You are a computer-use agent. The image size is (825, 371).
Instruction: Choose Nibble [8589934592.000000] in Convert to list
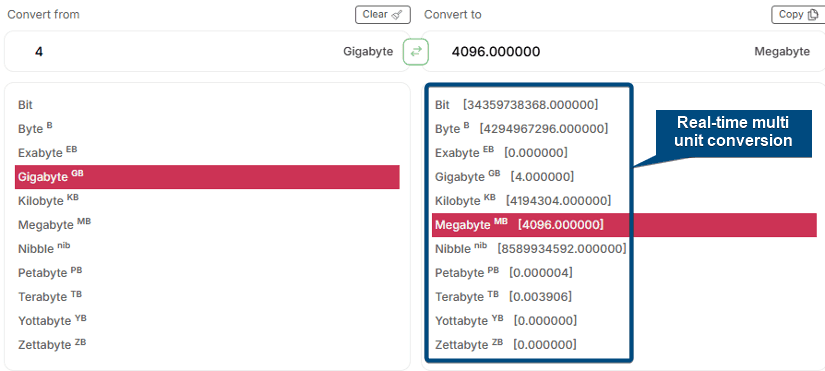(531, 248)
